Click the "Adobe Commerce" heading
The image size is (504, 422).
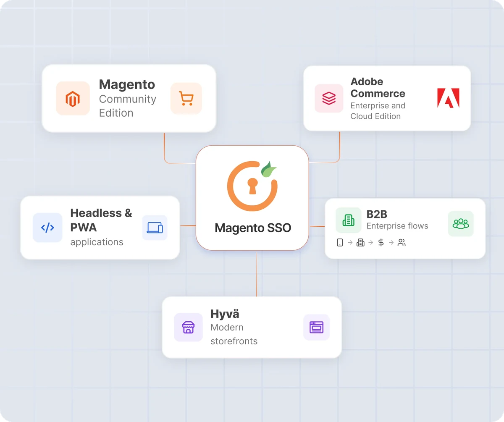pyautogui.click(x=378, y=87)
